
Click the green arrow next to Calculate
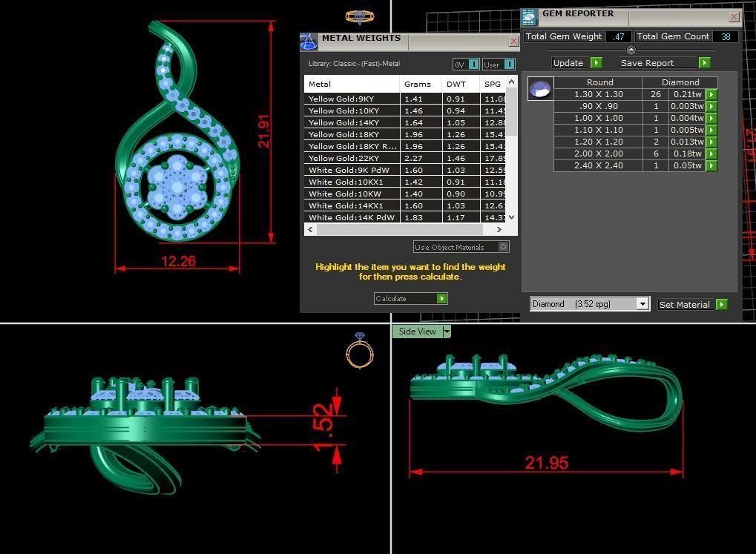pos(441,298)
